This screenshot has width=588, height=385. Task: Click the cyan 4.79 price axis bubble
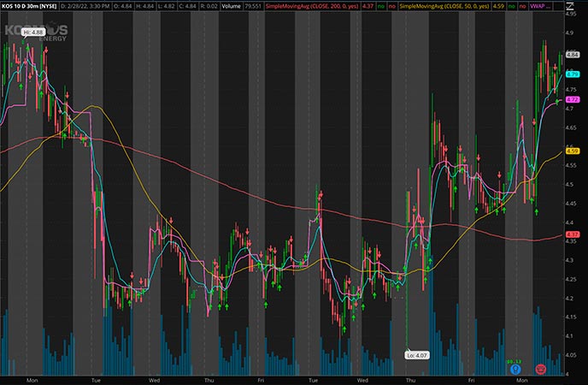(x=573, y=74)
